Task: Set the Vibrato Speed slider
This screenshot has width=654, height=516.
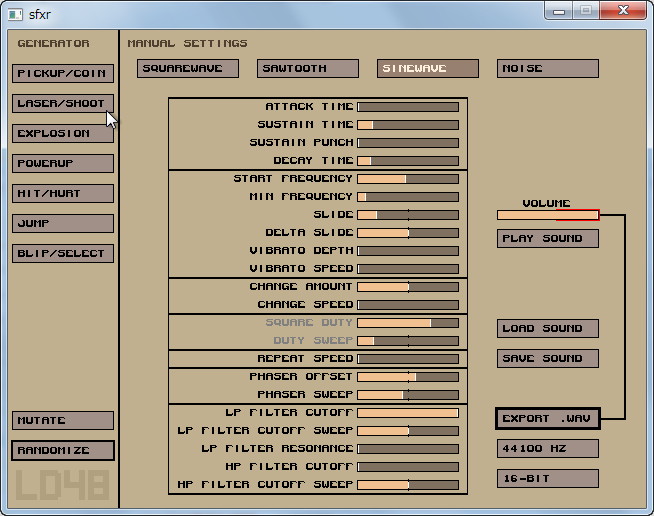Action: (408, 269)
